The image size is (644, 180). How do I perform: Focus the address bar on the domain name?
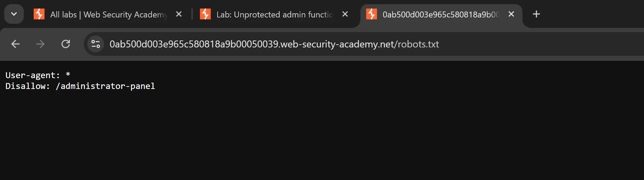pyautogui.click(x=251, y=44)
